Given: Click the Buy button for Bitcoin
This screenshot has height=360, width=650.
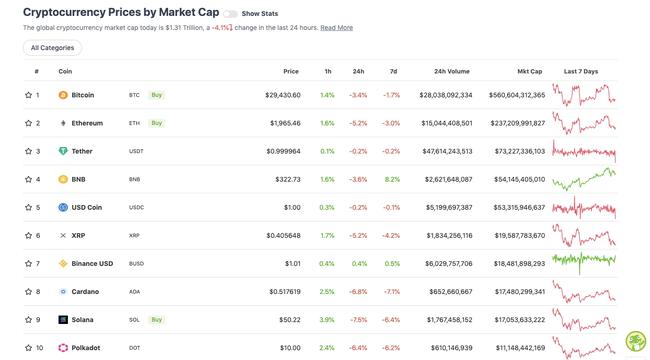Looking at the screenshot, I should [157, 95].
